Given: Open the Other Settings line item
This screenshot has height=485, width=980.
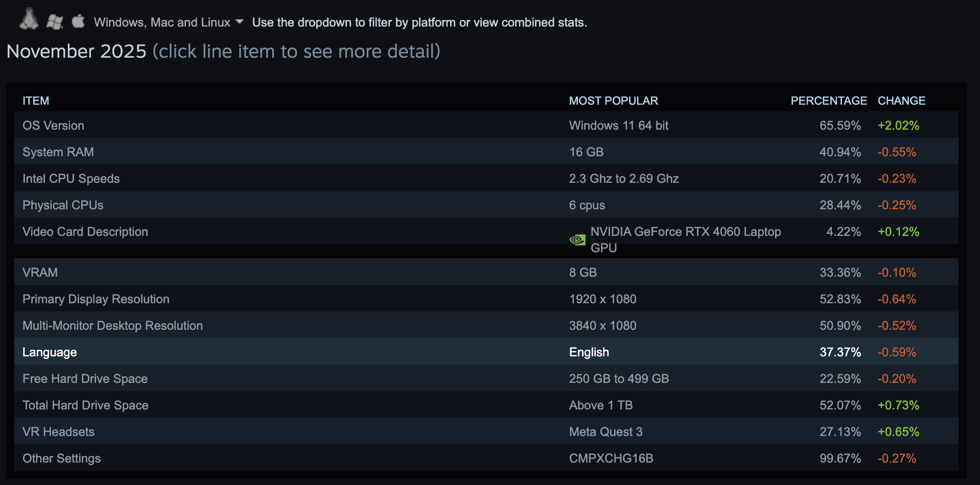Looking at the screenshot, I should point(61,458).
